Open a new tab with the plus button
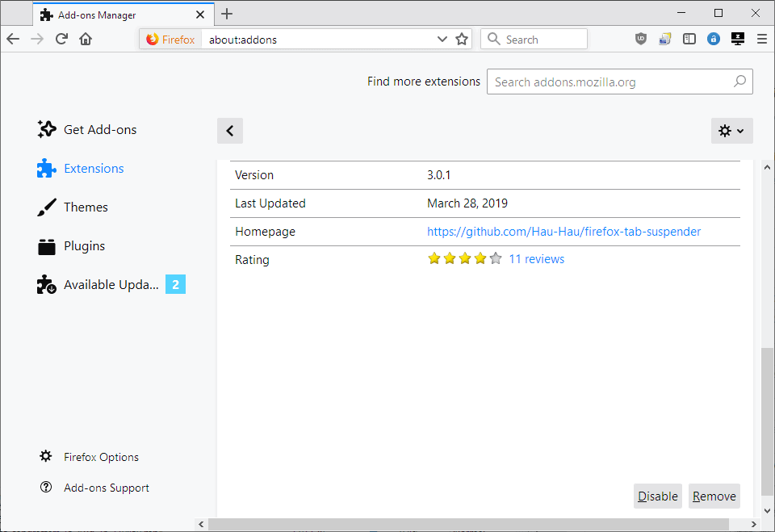775x532 pixels. coord(227,14)
